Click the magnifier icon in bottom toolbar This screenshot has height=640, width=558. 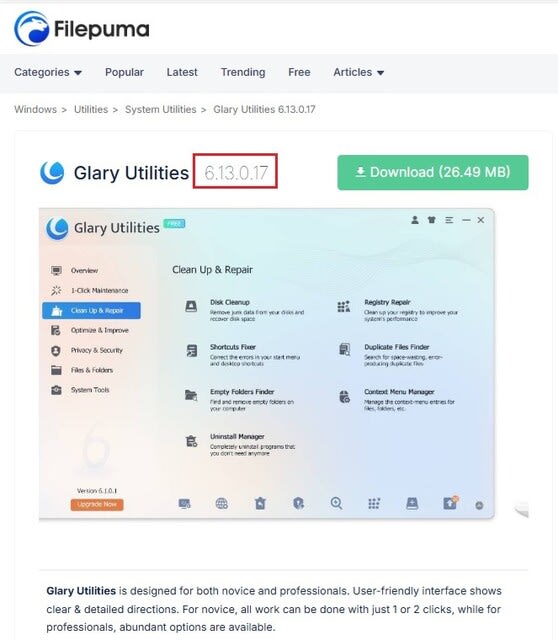[336, 503]
